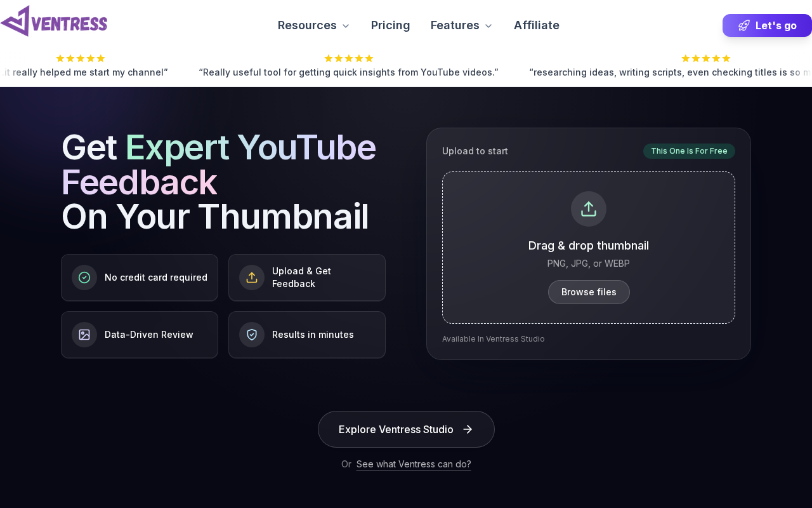Click the "Results in minutes" label
812x508 pixels.
pos(313,335)
